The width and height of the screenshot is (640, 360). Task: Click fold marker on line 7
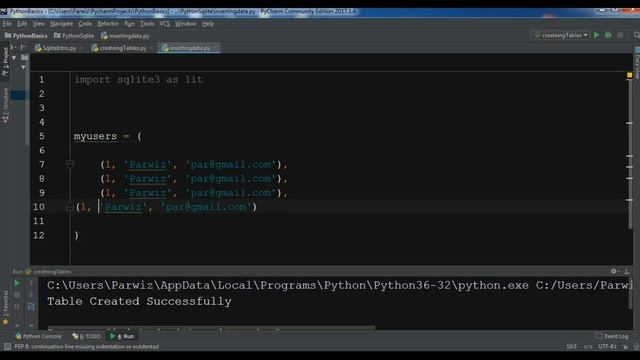click(x=70, y=164)
